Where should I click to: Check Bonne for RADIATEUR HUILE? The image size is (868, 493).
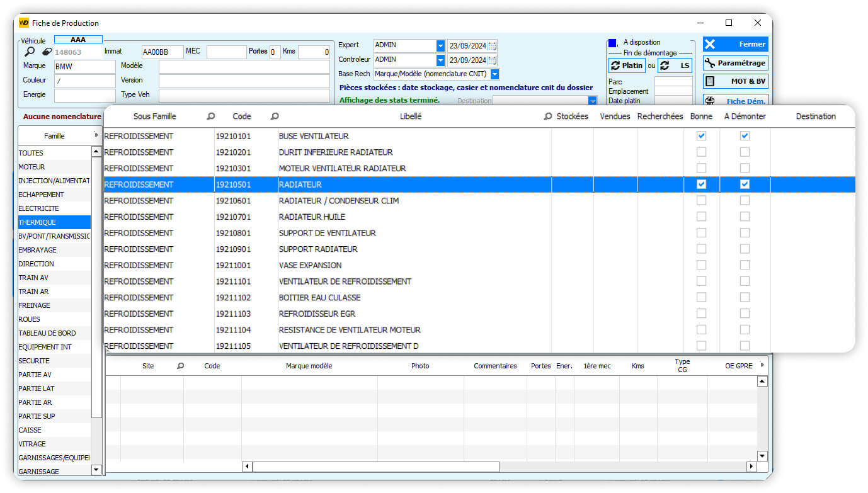click(x=702, y=217)
